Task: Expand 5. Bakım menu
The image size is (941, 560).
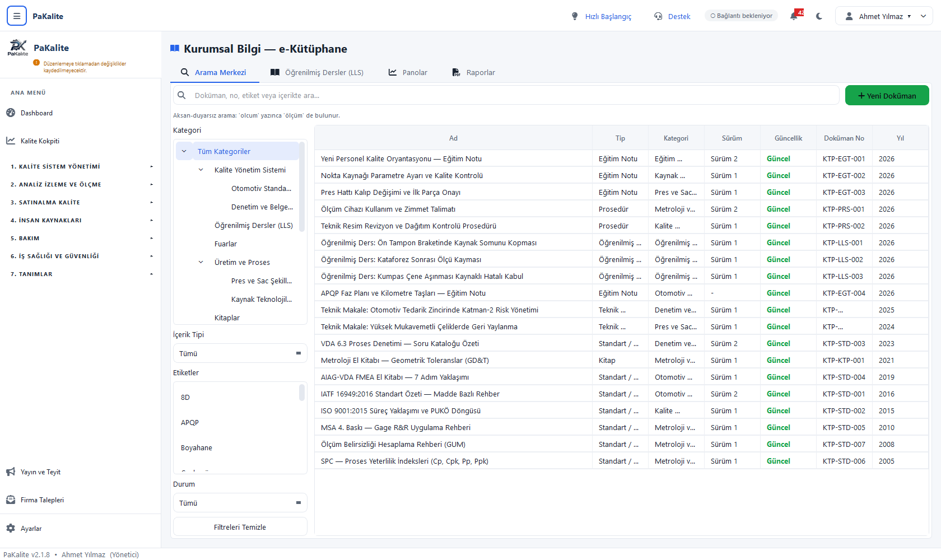Action: (81, 238)
